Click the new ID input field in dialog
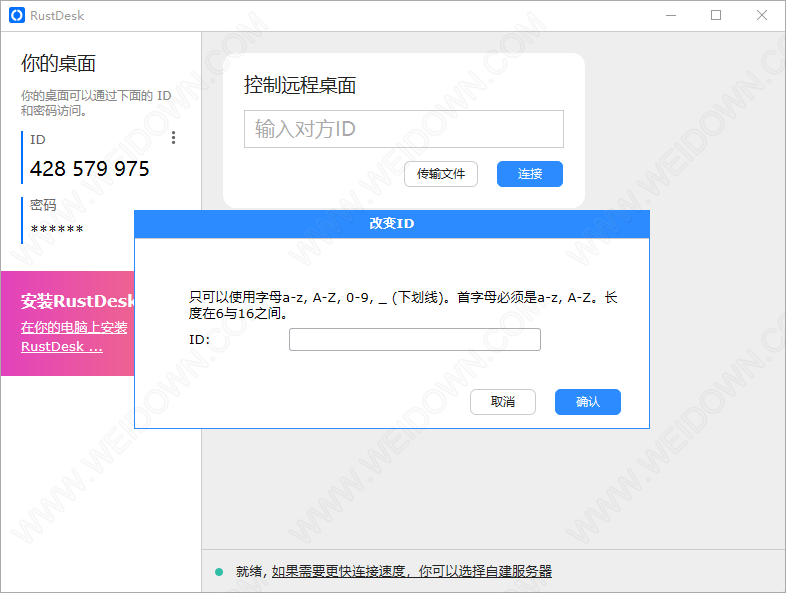Screen dimensions: 786x593 [415, 339]
